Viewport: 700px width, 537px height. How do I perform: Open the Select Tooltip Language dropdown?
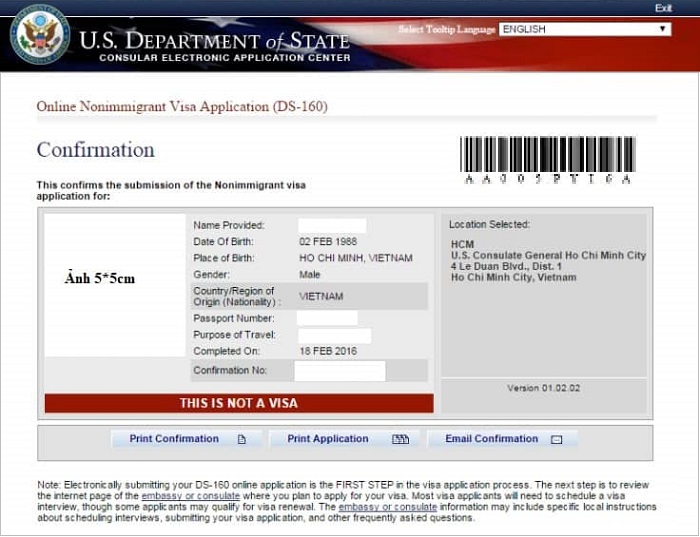[585, 29]
